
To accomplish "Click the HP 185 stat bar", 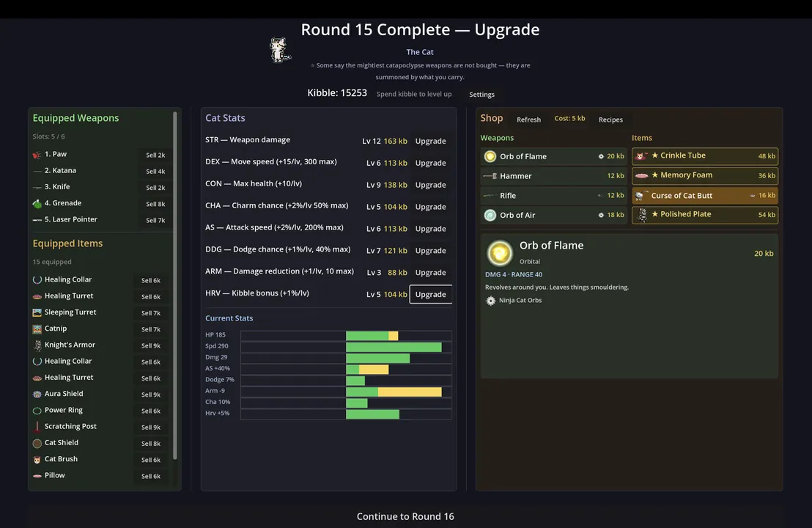I will pyautogui.click(x=346, y=336).
